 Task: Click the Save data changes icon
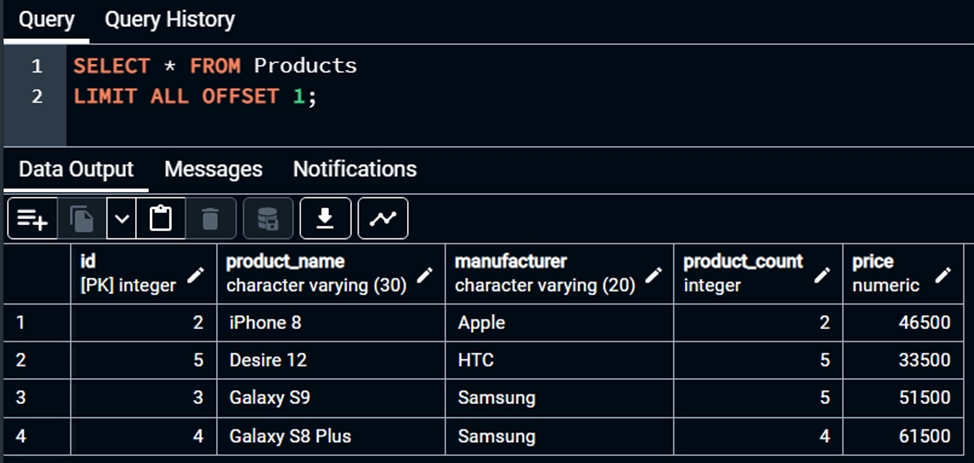[x=268, y=219]
